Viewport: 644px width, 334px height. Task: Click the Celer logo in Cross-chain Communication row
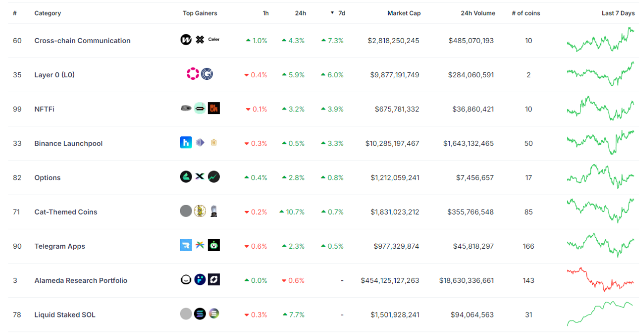[214, 40]
